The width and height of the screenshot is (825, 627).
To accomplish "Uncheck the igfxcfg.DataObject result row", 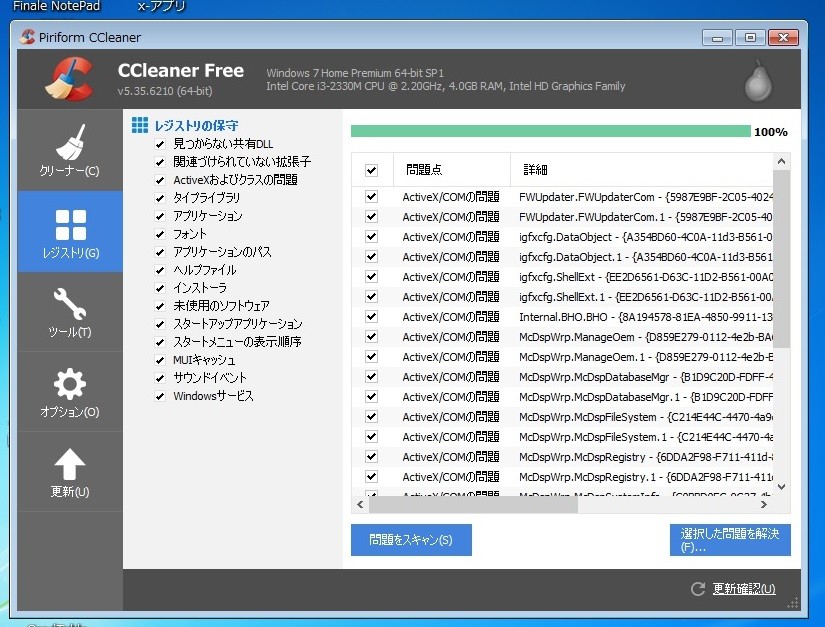I will coord(371,237).
